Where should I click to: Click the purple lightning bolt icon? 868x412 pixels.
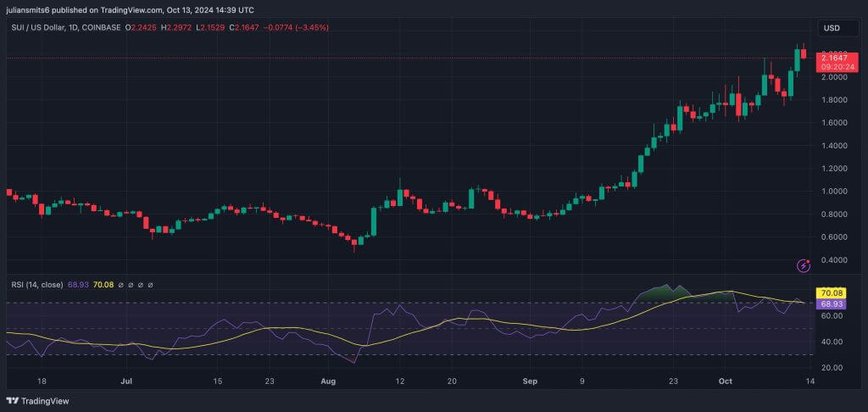(x=804, y=266)
